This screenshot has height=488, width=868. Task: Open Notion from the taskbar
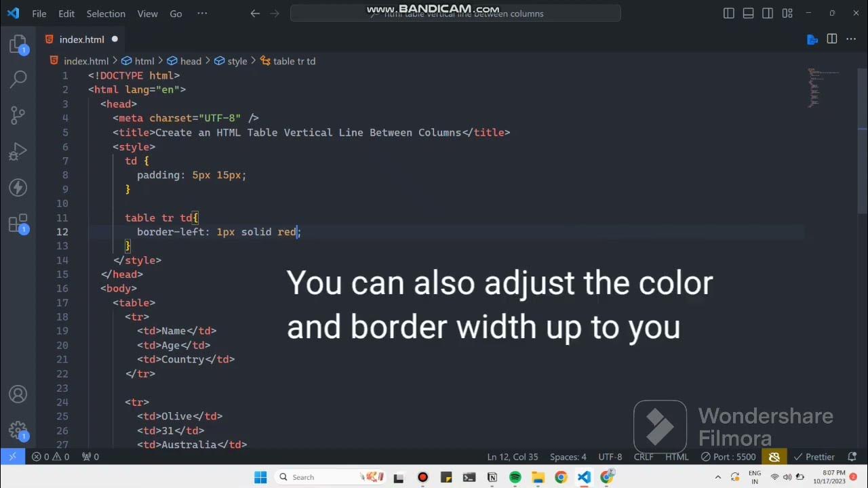492,477
